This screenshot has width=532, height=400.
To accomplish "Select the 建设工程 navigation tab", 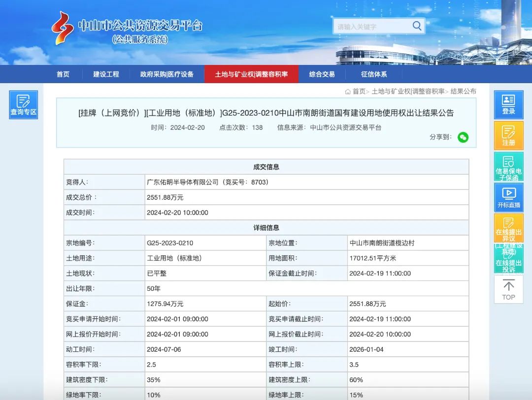I will tap(106, 74).
